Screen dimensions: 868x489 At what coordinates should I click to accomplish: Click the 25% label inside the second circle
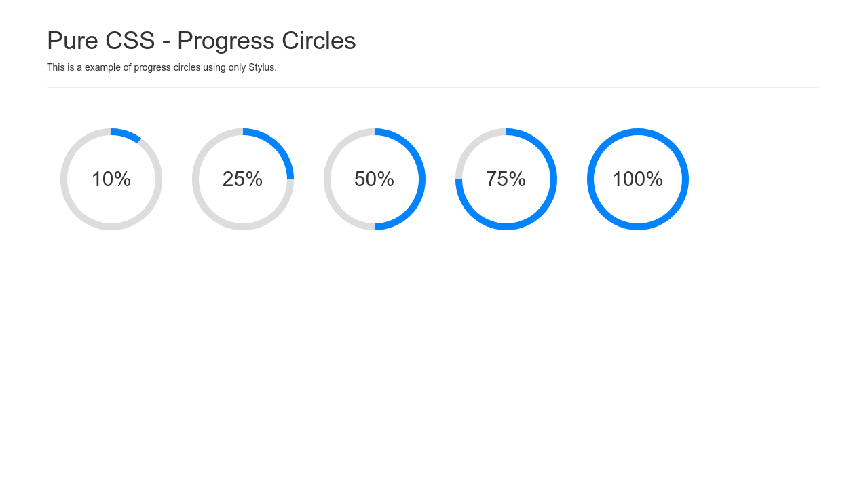(x=242, y=179)
